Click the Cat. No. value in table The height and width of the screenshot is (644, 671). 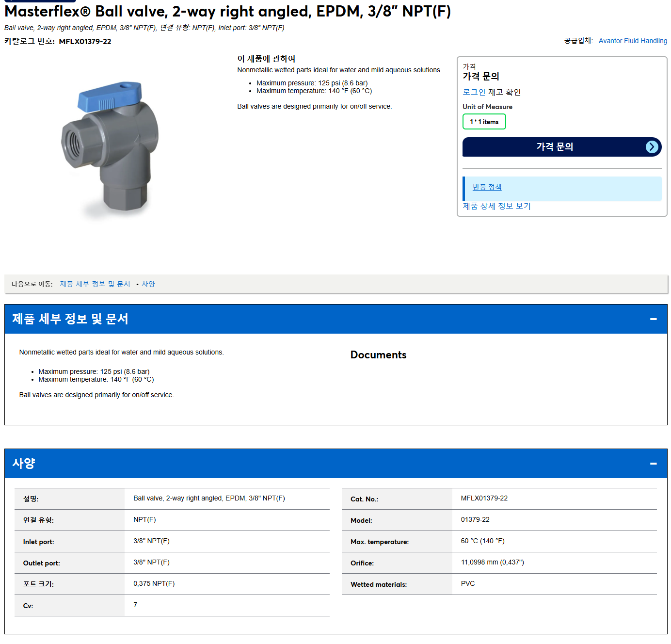pos(484,499)
